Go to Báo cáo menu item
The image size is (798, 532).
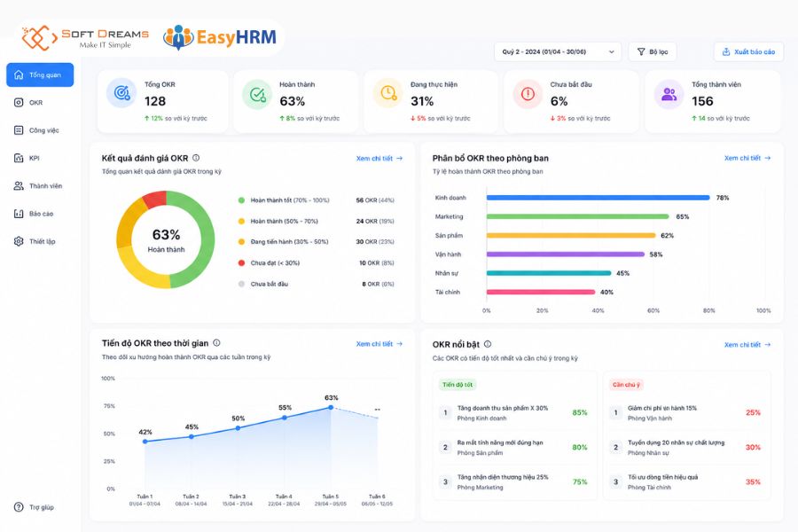point(40,214)
